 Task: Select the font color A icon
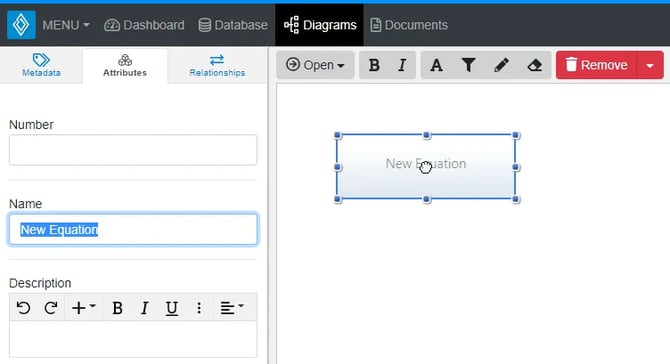coord(436,65)
